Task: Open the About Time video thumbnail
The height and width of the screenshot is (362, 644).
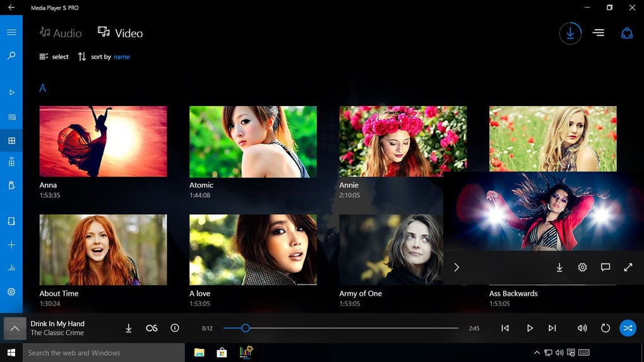Action: [x=103, y=250]
